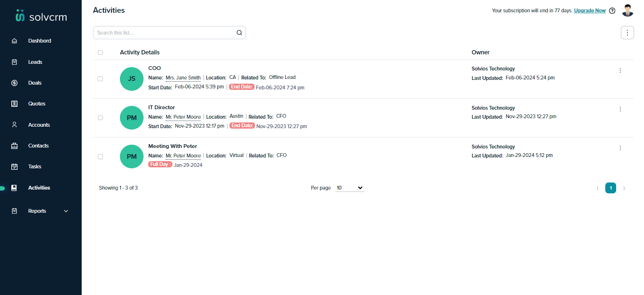Click the End Date badge in COO row
This screenshot has height=295, width=644.
tap(242, 87)
